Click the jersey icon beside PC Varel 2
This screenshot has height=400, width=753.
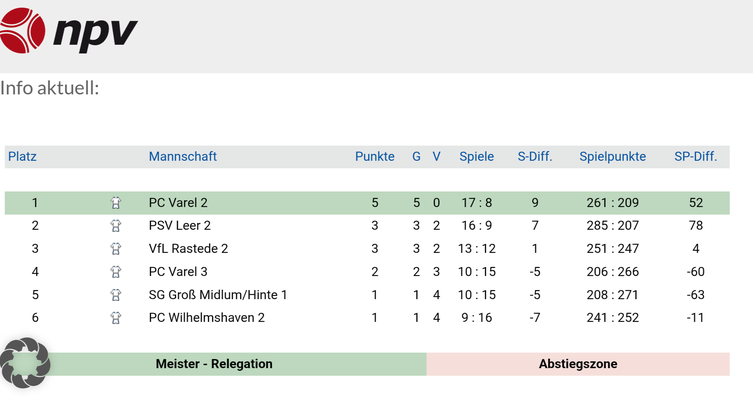pos(116,203)
